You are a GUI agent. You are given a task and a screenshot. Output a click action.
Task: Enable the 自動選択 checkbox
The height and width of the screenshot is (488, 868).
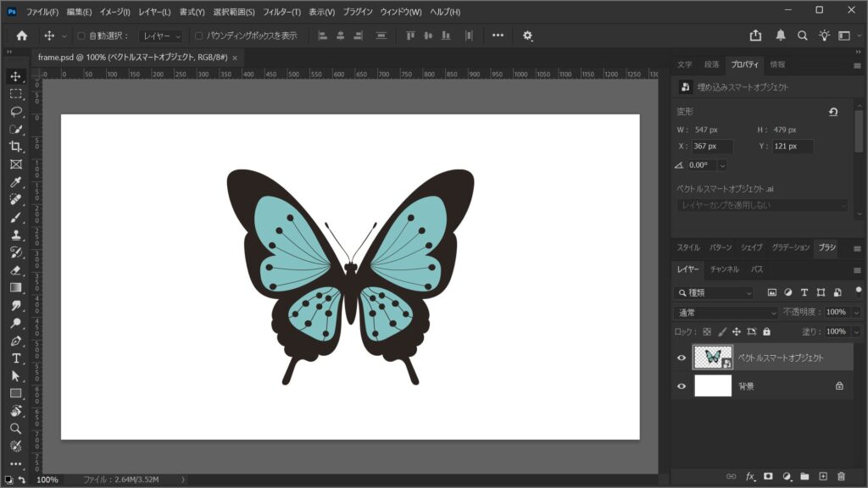point(81,36)
